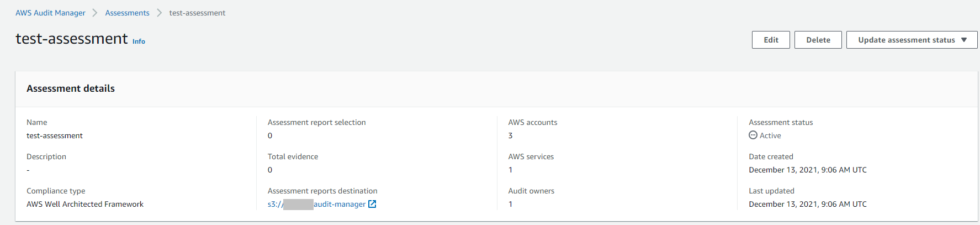Select Name value test-assessment
Viewport: 980px width, 225px height.
pos(55,135)
